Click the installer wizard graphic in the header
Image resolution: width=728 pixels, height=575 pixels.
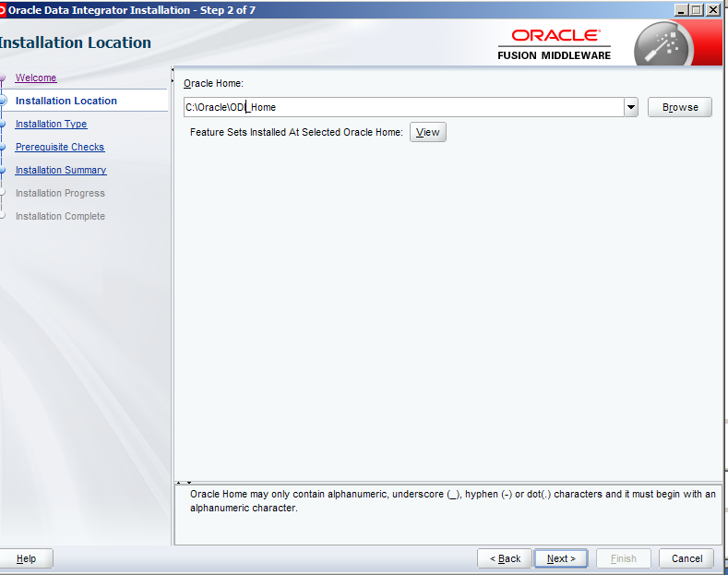pos(663,43)
